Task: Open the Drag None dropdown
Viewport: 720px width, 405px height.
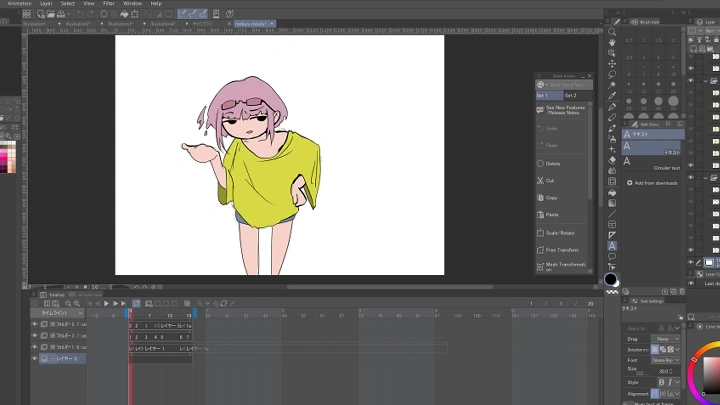Action: [666, 339]
